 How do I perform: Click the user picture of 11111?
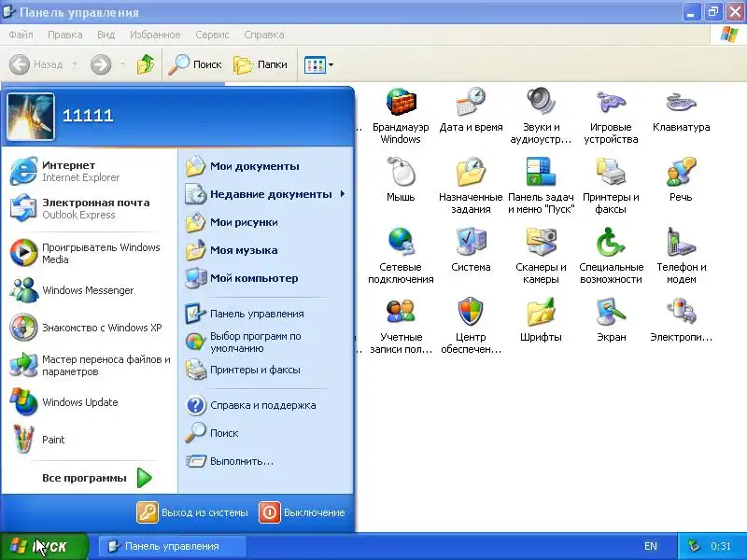click(31, 117)
